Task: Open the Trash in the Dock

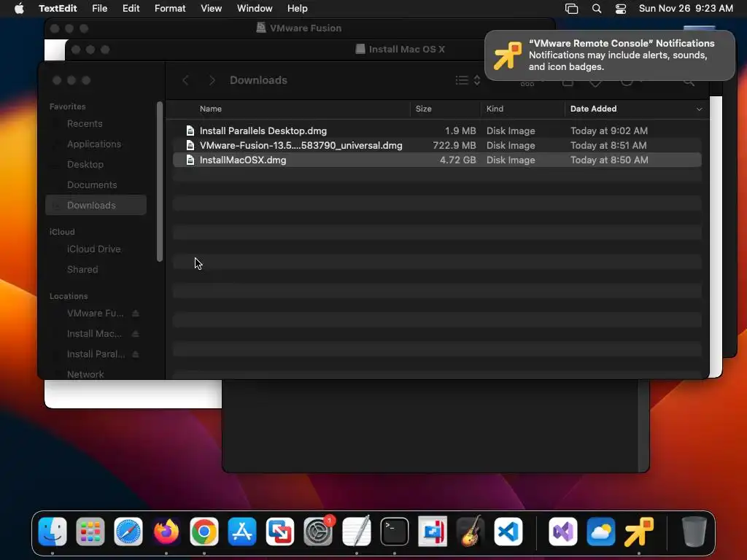Action: tap(694, 532)
